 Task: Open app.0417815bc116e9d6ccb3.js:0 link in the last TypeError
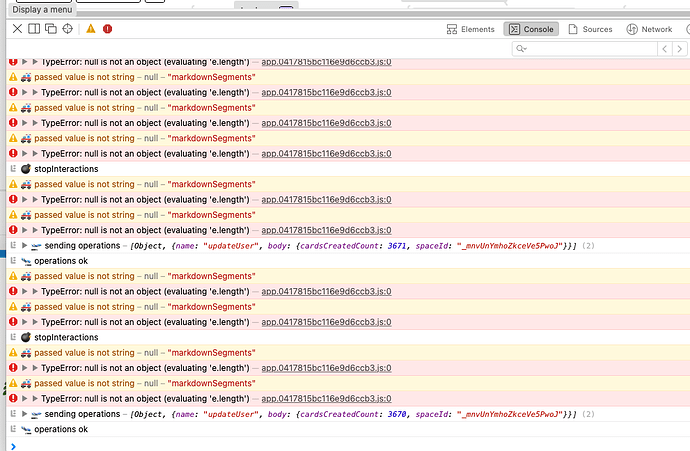(x=325, y=399)
